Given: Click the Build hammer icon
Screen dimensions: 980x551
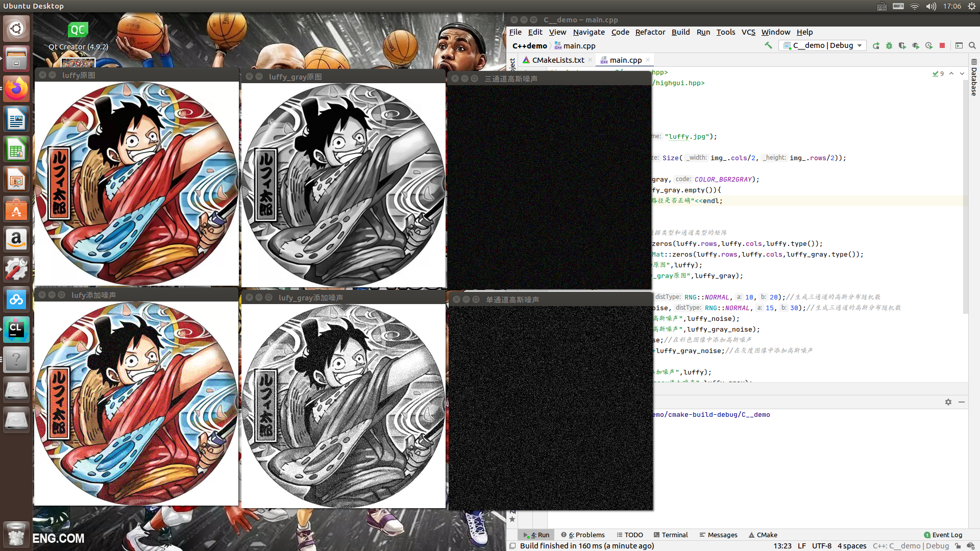Looking at the screenshot, I should point(768,45).
